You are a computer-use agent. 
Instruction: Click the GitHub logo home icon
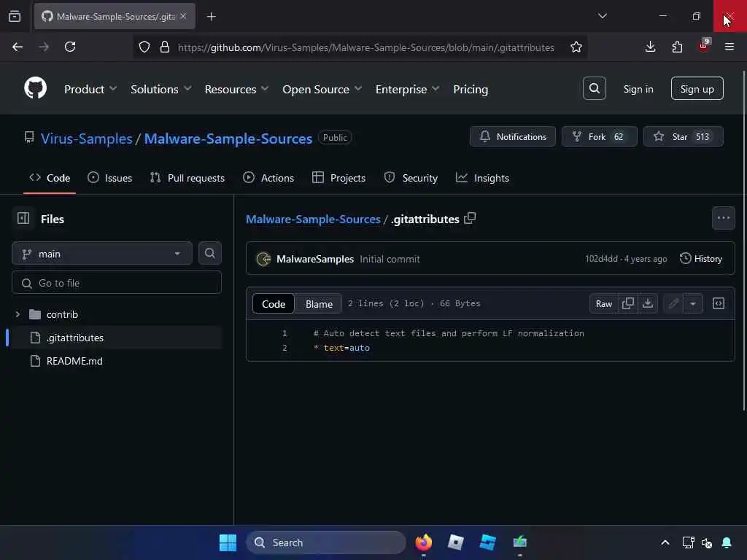coord(35,88)
